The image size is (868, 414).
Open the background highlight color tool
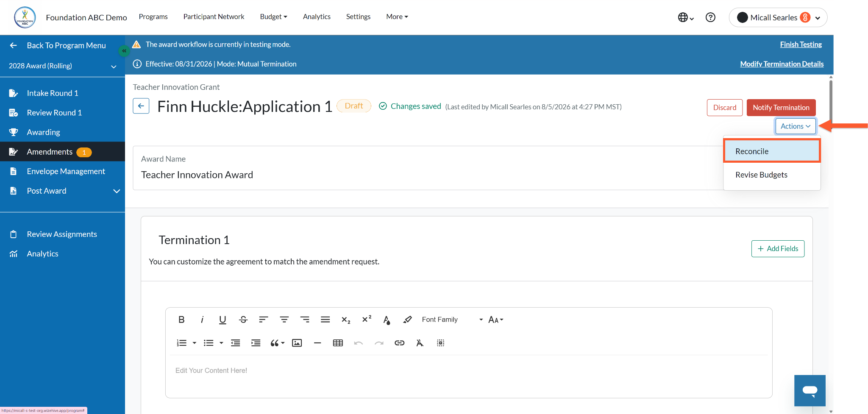click(x=407, y=320)
